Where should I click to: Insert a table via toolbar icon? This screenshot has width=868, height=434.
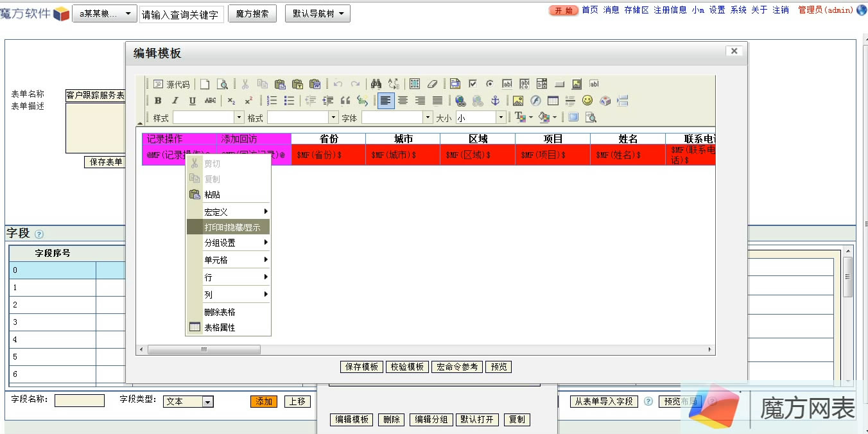click(x=553, y=101)
